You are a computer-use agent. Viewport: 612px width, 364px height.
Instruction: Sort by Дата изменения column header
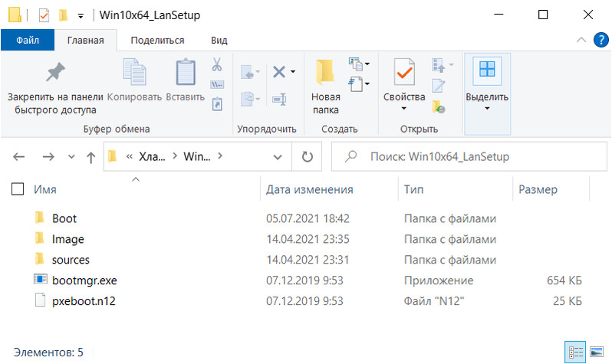(x=310, y=189)
